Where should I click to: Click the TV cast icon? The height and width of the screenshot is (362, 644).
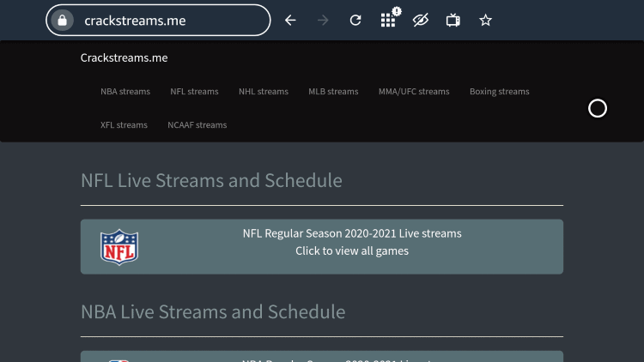coord(453,20)
